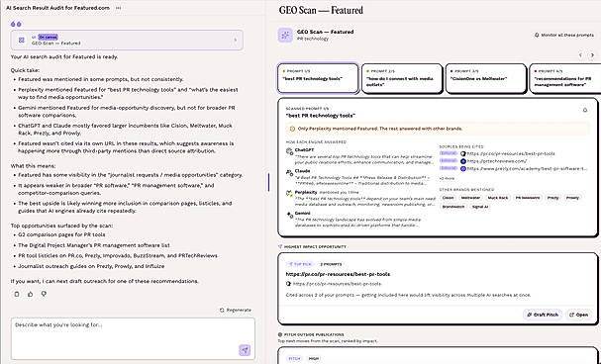Click the TOP PICK badge

(x=300, y=264)
